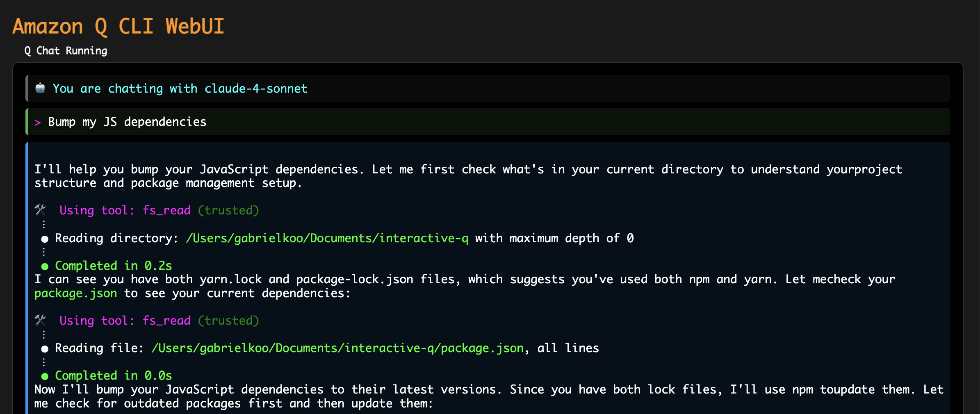This screenshot has height=414, width=980.
Task: Select the 'claude-4-sonnet' model name text
Action: click(x=256, y=89)
